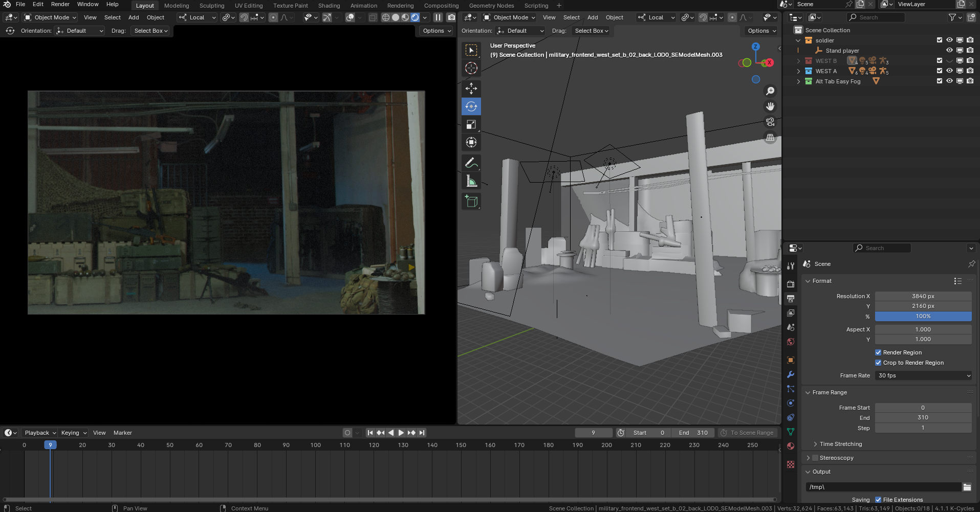This screenshot has height=512, width=980.
Task: Expand the WEST A collection
Action: tap(798, 71)
